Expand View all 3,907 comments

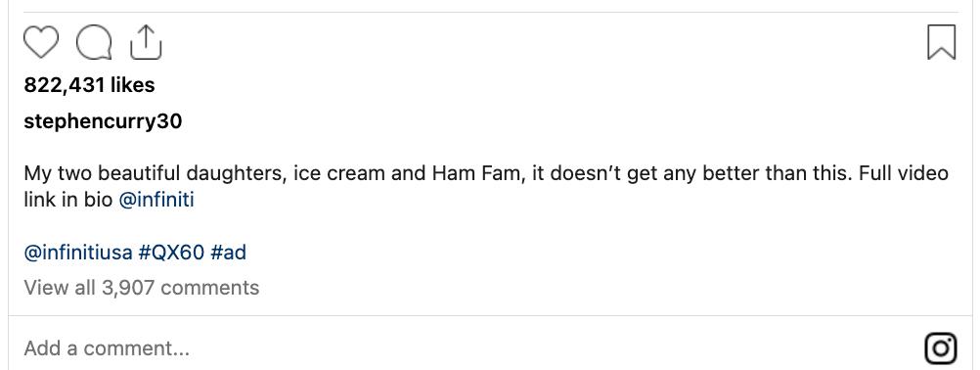[141, 288]
